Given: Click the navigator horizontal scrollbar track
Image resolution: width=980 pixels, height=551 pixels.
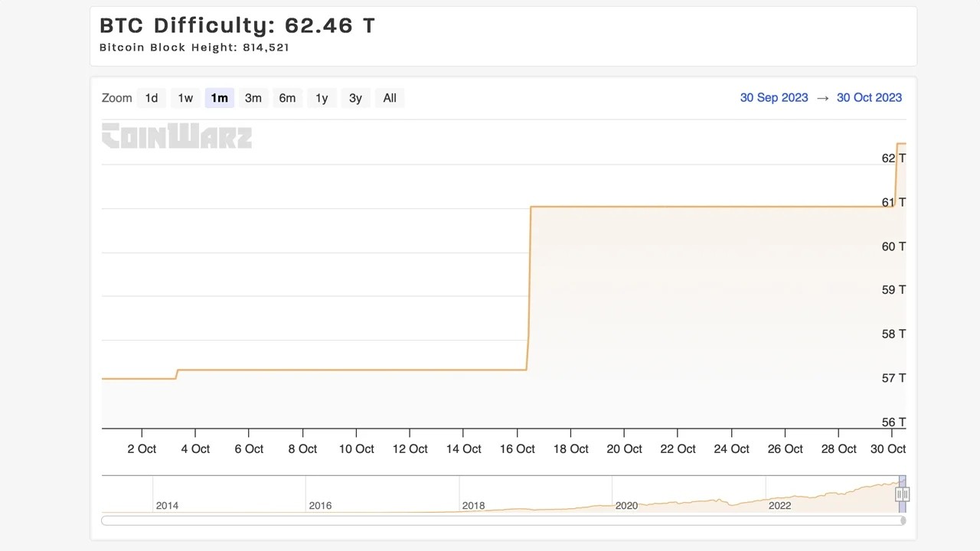Looking at the screenshot, I should click(501, 520).
